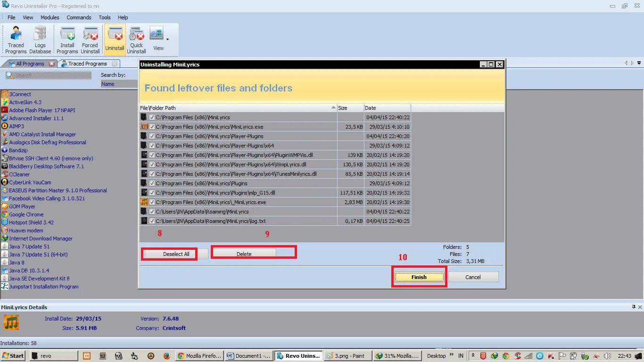Click the Uninstall toolbar button
Screen dimensions: 644x362
click(x=115, y=40)
